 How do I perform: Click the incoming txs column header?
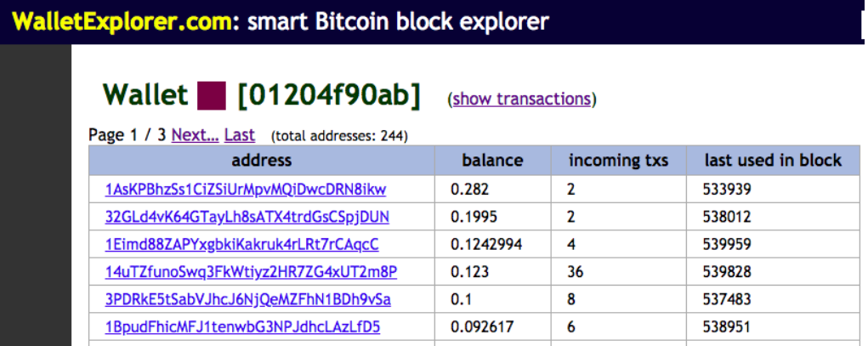618,161
